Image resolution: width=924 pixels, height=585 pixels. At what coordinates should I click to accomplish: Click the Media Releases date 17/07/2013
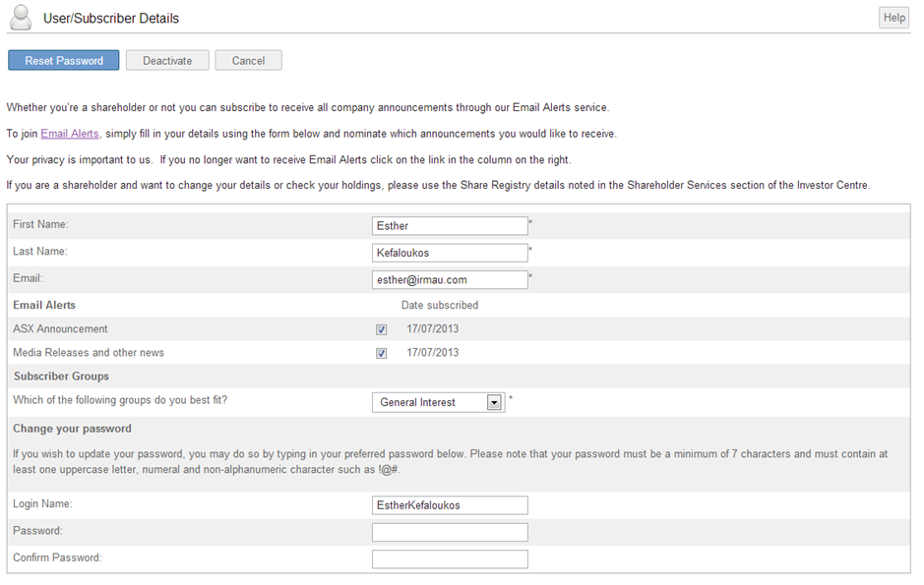pos(433,353)
